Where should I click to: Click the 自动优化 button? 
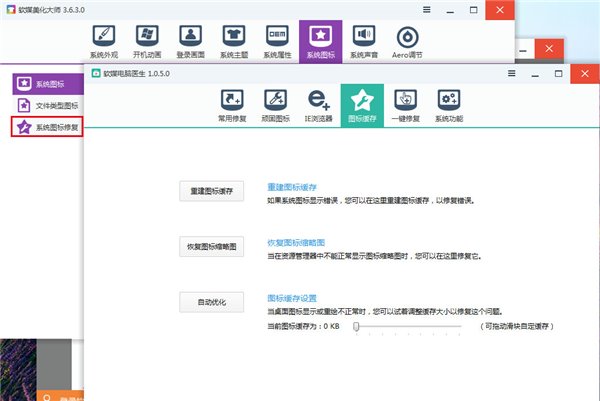point(212,302)
